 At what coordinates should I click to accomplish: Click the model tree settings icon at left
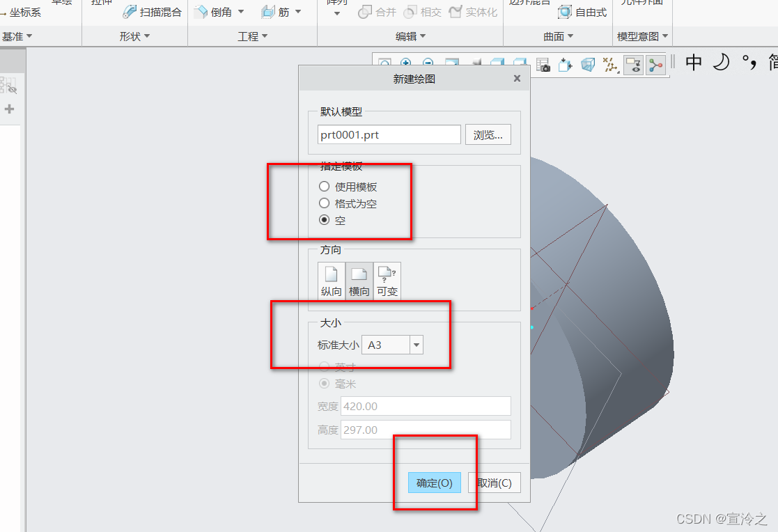(x=8, y=86)
